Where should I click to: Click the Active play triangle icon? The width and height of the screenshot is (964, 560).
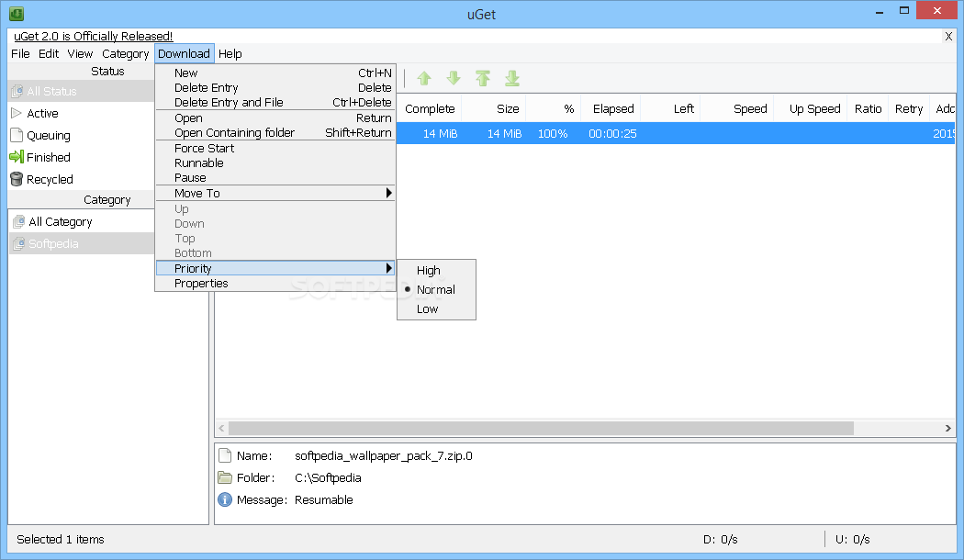[17, 113]
